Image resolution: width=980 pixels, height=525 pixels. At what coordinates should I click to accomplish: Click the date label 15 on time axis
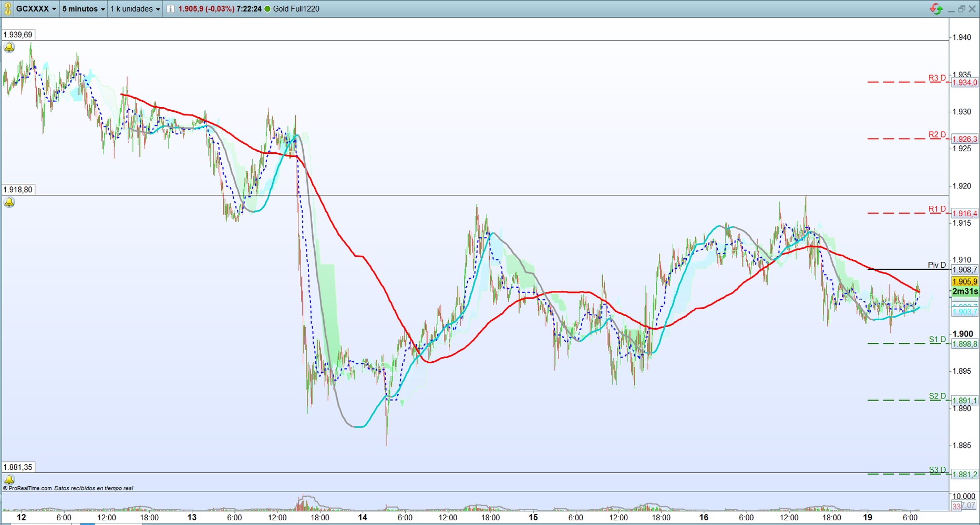pos(533,517)
